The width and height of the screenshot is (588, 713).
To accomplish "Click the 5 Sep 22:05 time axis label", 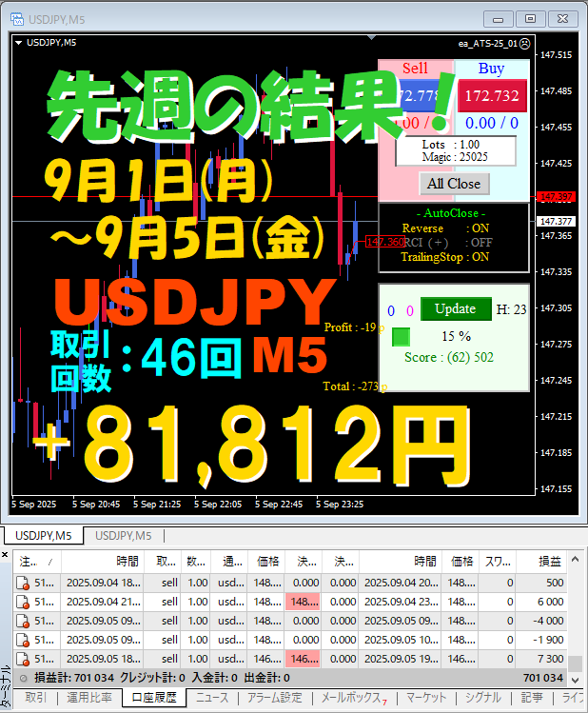I will [218, 505].
